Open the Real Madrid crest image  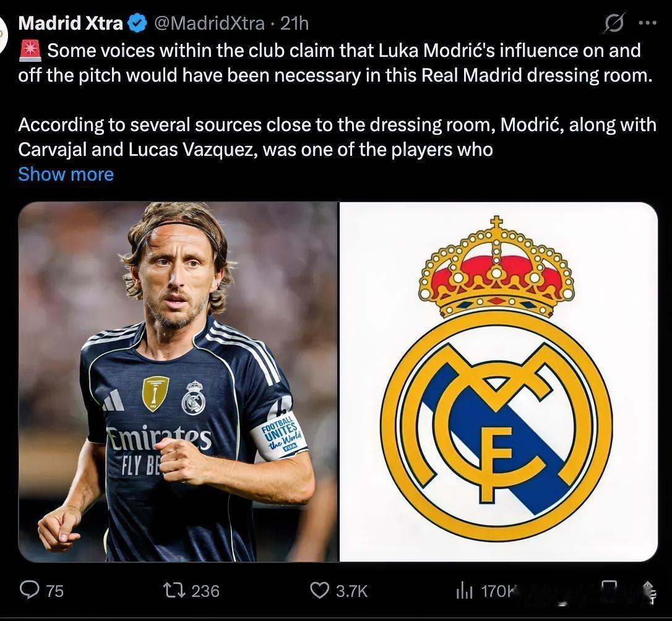tap(498, 382)
